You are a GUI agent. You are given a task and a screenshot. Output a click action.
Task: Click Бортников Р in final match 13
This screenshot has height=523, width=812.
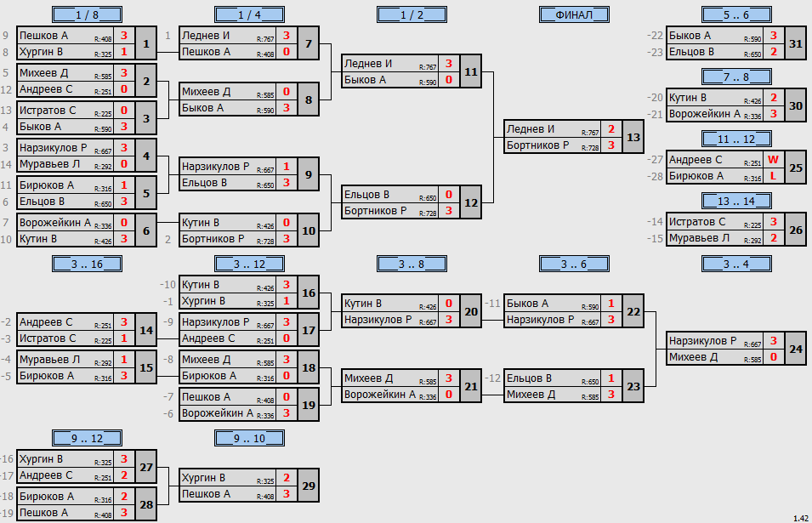(x=537, y=145)
